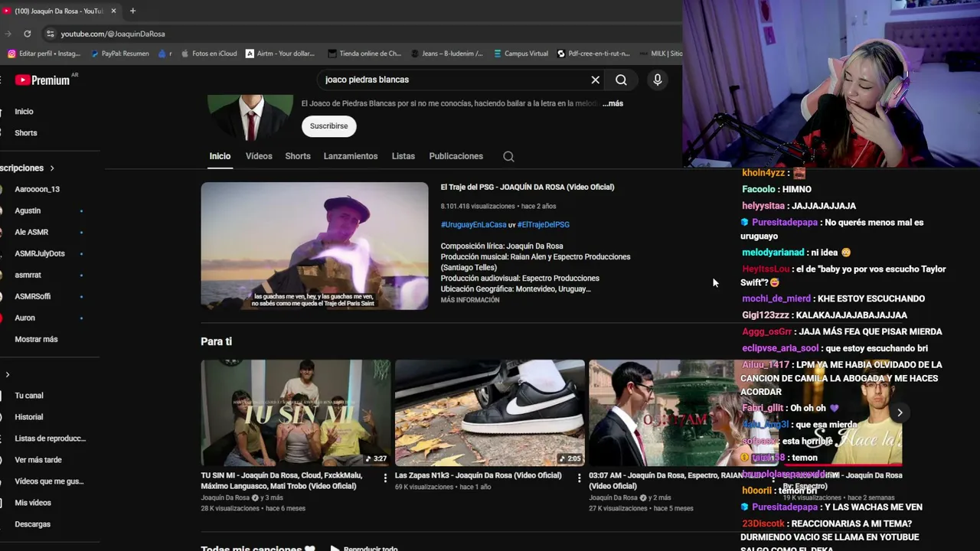Open ASMRSoffi subscription channel
The image size is (980, 551).
tap(33, 296)
